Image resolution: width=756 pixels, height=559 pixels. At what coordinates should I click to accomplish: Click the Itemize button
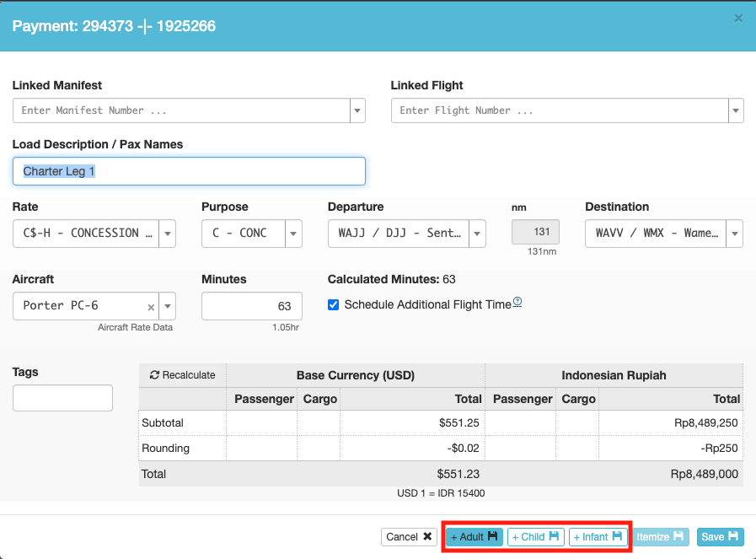(661, 537)
